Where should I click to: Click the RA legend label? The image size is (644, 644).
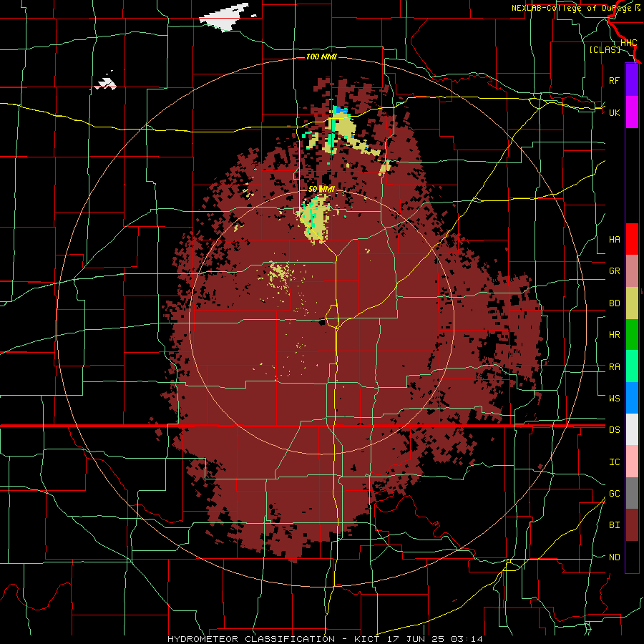point(614,367)
